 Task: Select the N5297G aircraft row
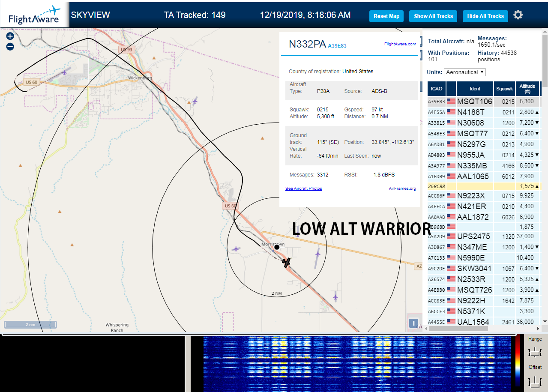click(484, 144)
